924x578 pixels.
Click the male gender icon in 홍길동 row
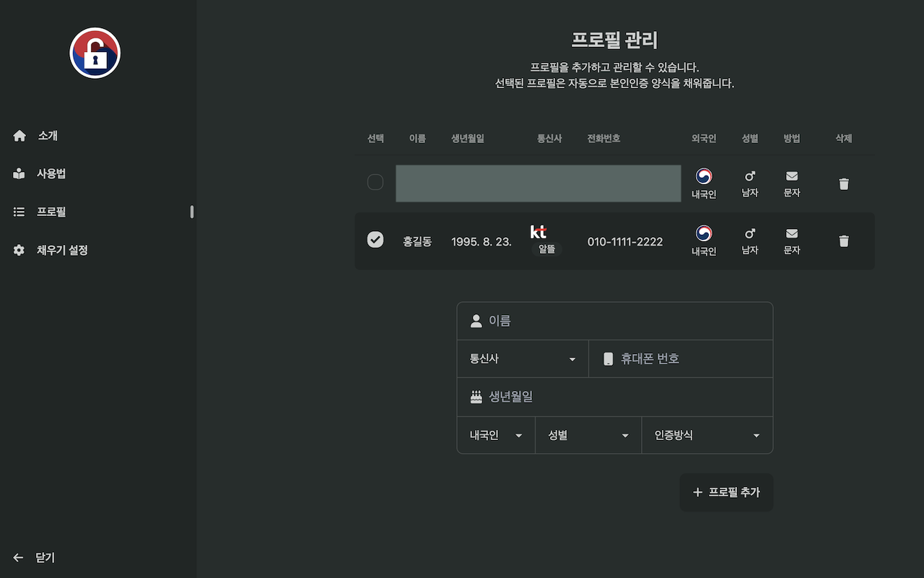[x=750, y=234]
